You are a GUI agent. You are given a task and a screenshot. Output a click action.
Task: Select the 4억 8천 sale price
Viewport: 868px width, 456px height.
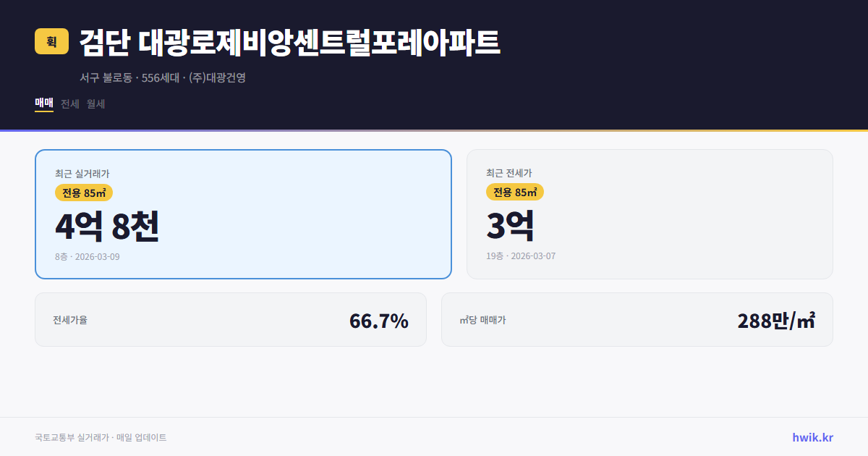(108, 227)
